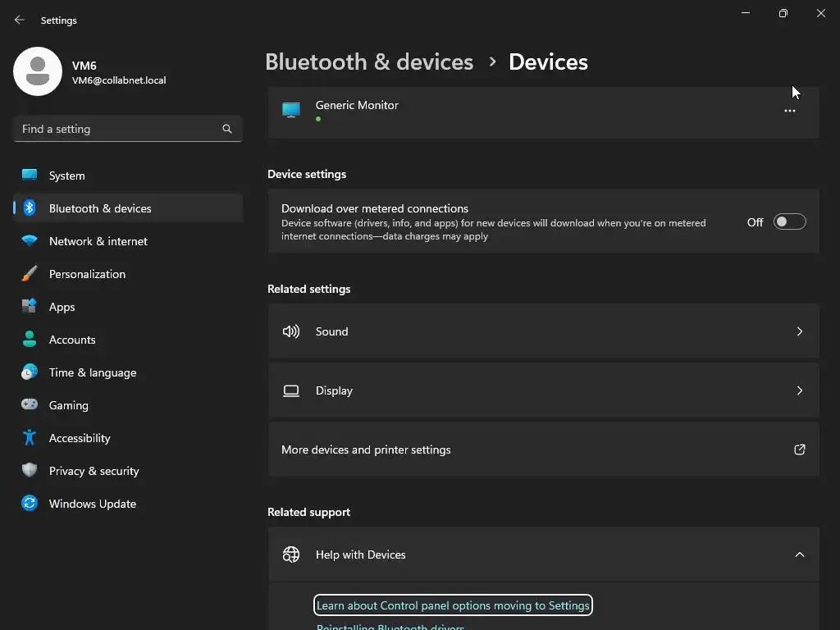The image size is (840, 630).
Task: Open Generic Monitor more options menu
Action: coord(789,111)
